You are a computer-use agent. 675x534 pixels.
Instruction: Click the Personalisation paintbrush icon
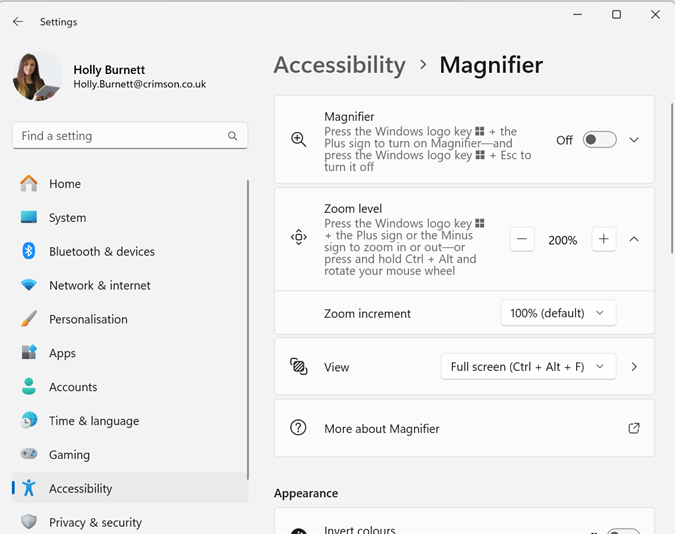pos(29,319)
